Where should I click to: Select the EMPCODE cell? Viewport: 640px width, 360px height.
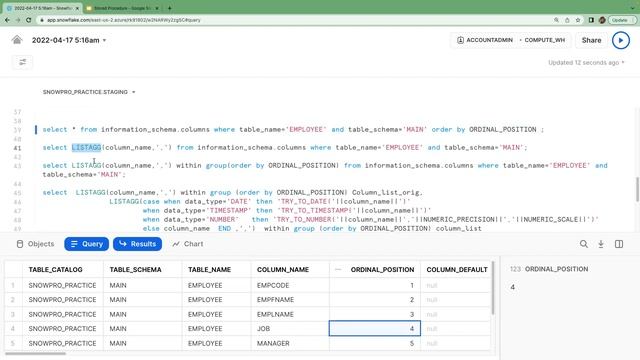[290, 285]
